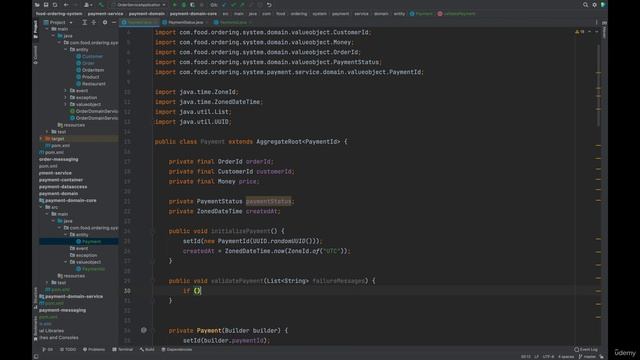Click the validatePayment method breadcrumb
The image size is (640, 360).
[x=456, y=14]
